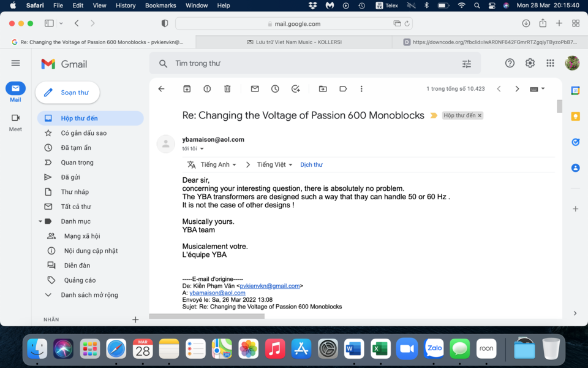Open Quảng cáo promotions category
This screenshot has height=368, width=588.
(91, 280)
